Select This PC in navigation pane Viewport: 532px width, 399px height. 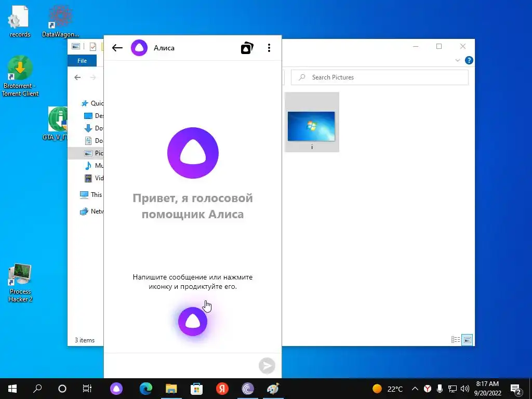click(x=91, y=195)
